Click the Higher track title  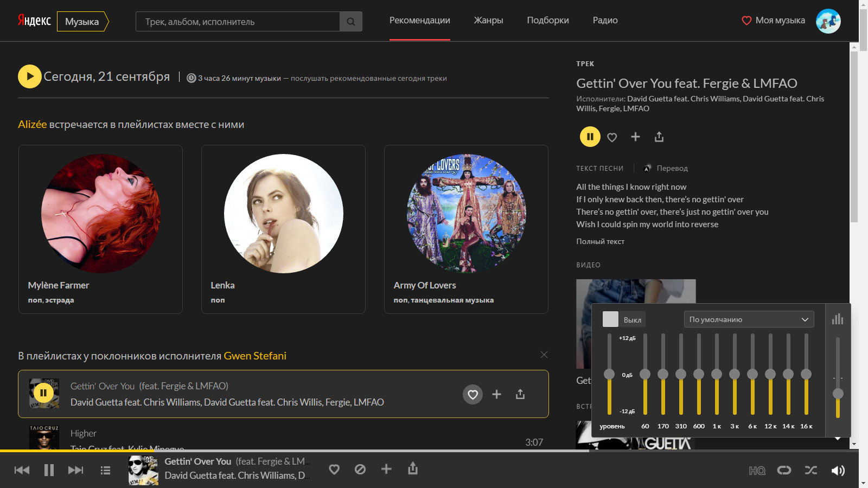point(83,433)
